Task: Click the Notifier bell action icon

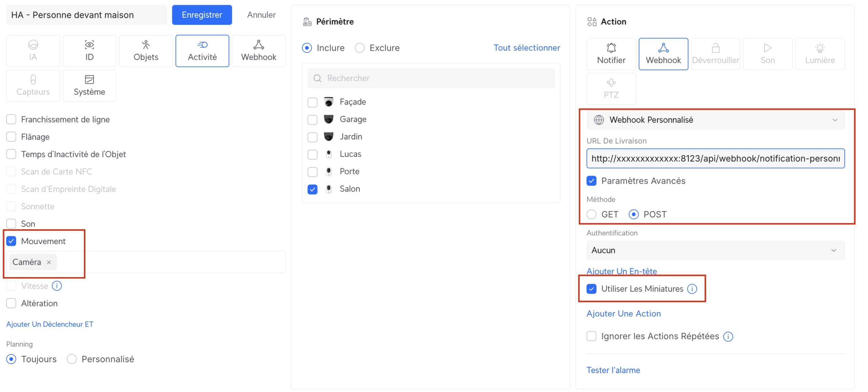Action: click(611, 48)
